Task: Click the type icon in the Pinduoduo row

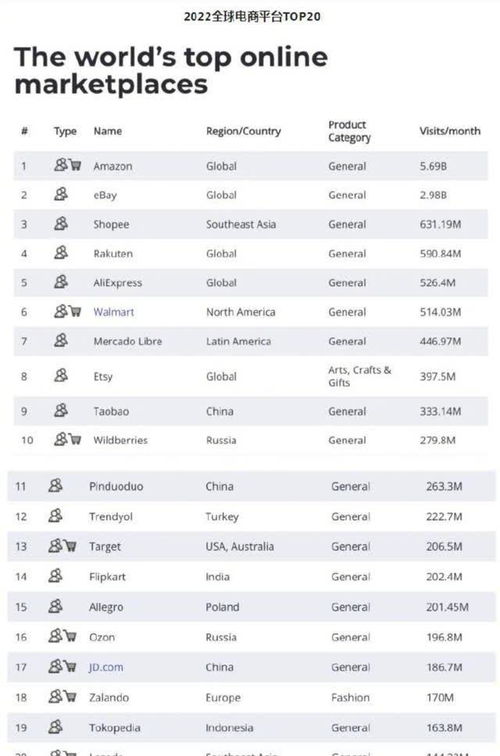Action: 55,486
